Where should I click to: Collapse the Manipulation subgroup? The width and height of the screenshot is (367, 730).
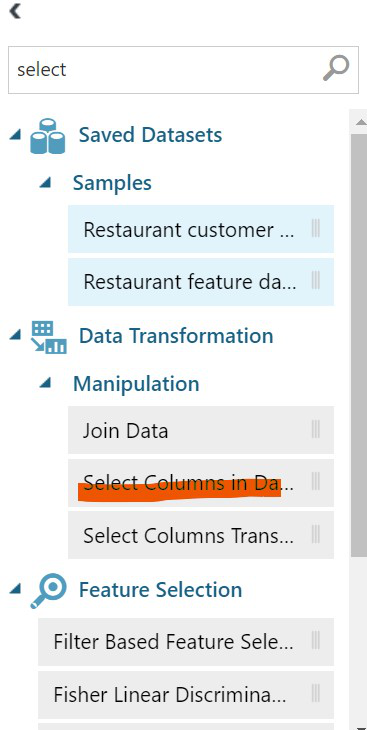pyautogui.click(x=45, y=383)
